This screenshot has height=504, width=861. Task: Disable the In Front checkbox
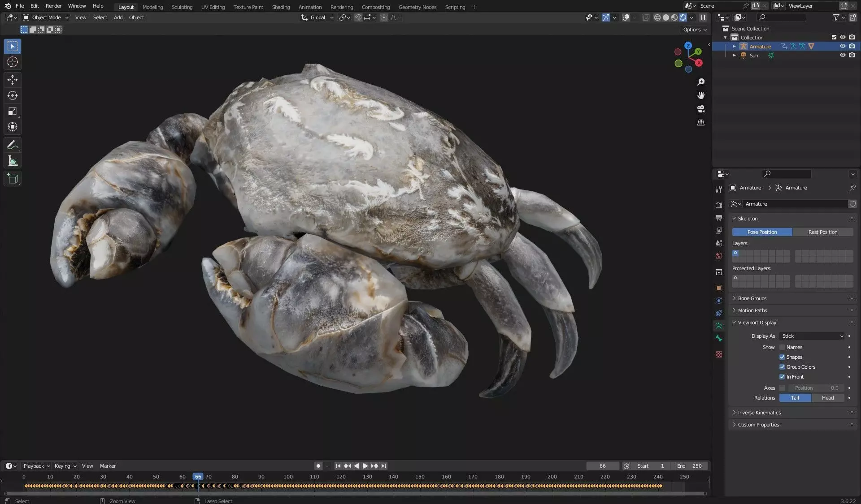coord(782,377)
